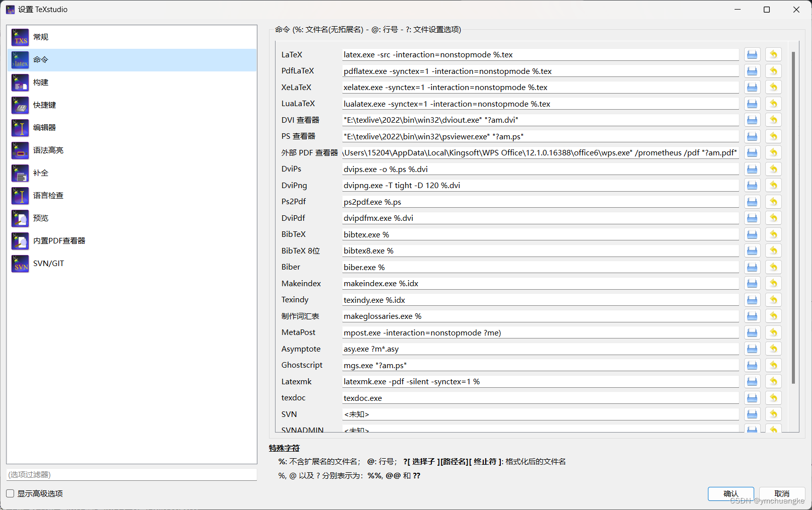Enable the 显示高级选项 checkbox
The image size is (812, 510).
click(x=10, y=493)
